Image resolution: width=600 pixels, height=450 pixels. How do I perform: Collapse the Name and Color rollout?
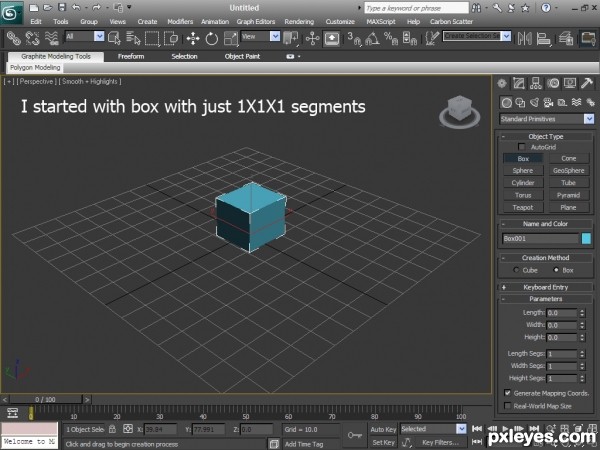click(x=545, y=224)
